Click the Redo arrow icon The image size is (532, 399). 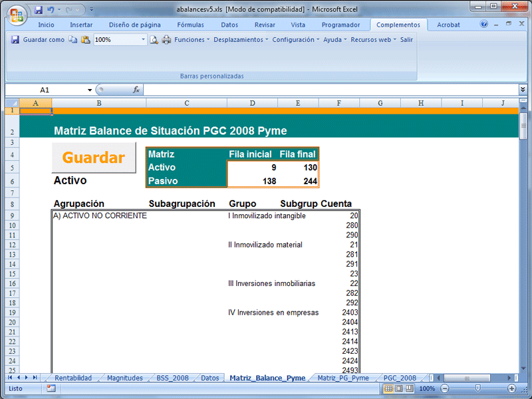pos(69,10)
